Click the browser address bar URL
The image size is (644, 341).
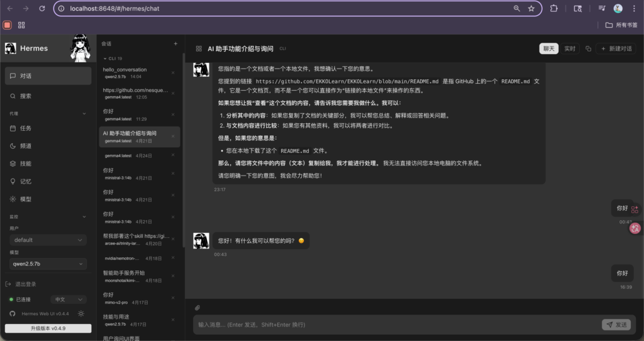[x=114, y=8]
